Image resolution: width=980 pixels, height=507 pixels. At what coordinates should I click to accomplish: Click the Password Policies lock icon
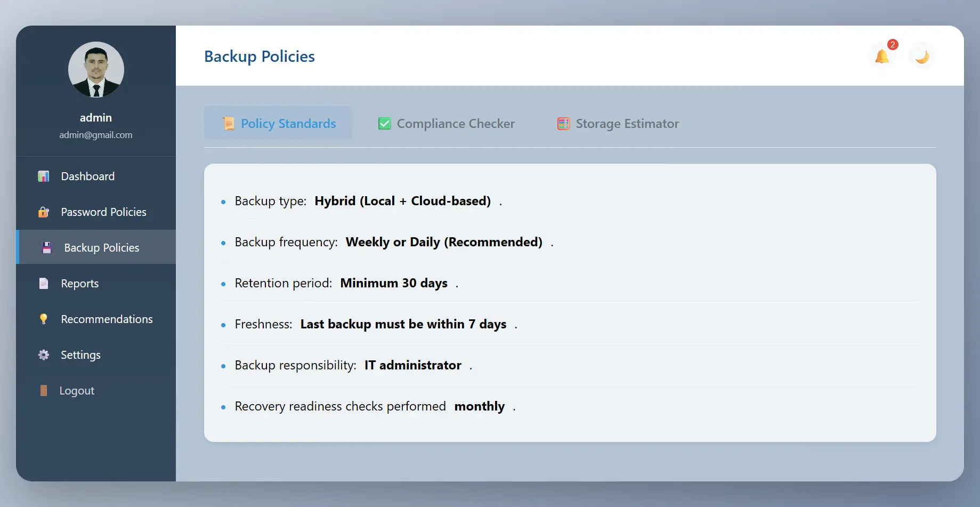coord(44,212)
